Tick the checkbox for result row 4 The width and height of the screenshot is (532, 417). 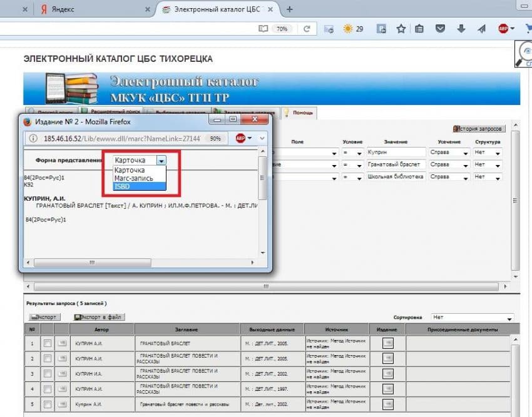[48, 389]
